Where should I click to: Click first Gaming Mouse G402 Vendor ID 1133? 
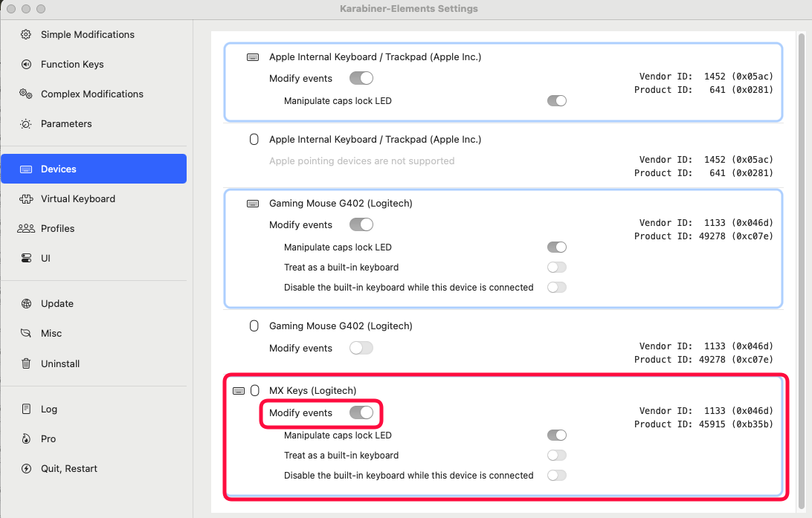coord(738,223)
